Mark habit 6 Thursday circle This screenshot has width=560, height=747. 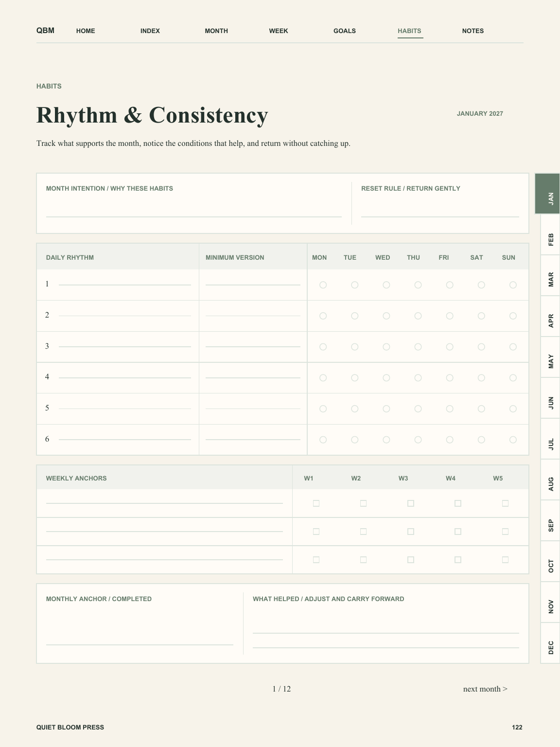click(418, 440)
